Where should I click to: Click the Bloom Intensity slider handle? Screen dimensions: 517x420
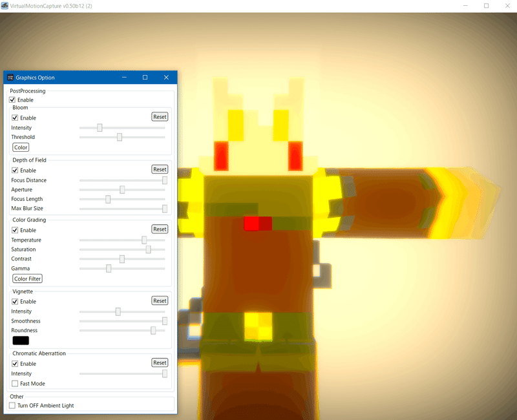tap(100, 127)
